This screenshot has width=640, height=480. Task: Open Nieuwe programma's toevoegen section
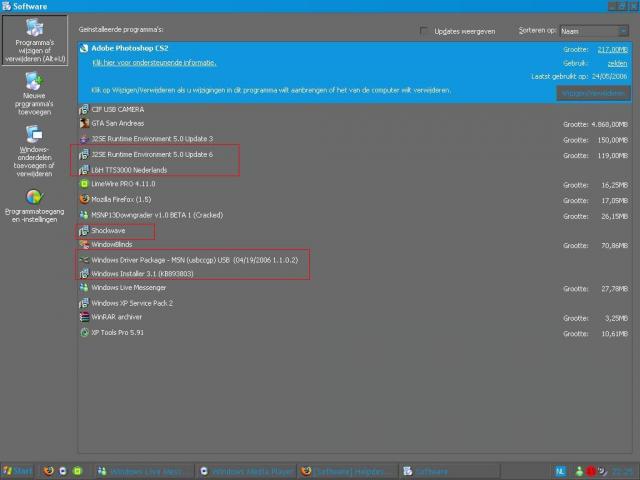tap(35, 94)
